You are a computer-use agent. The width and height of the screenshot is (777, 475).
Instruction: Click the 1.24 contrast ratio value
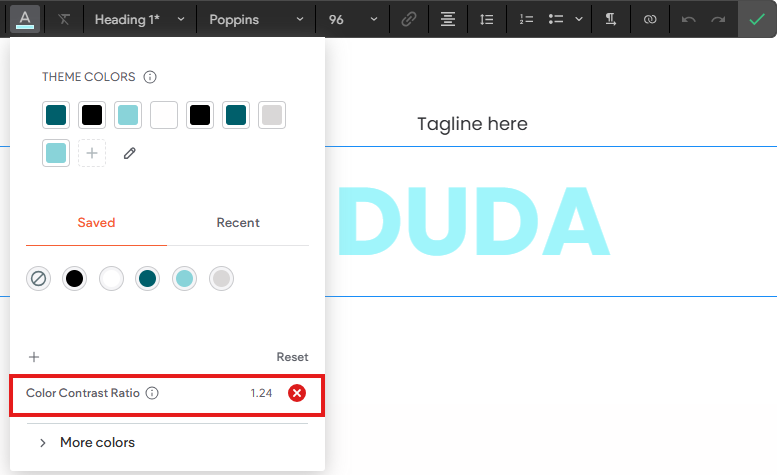click(261, 393)
